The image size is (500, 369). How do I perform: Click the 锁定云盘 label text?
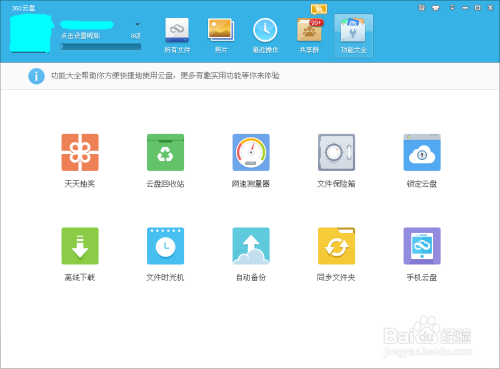pos(422,184)
